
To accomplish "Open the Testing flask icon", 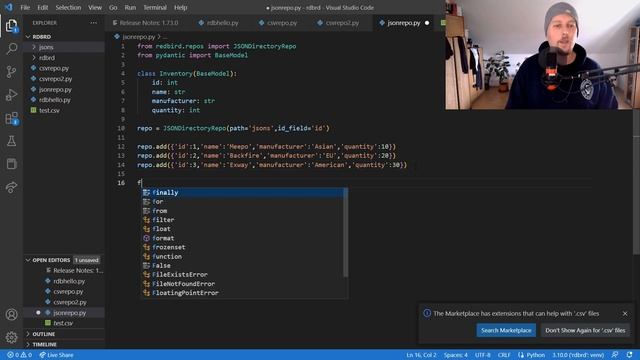I will [x=11, y=141].
